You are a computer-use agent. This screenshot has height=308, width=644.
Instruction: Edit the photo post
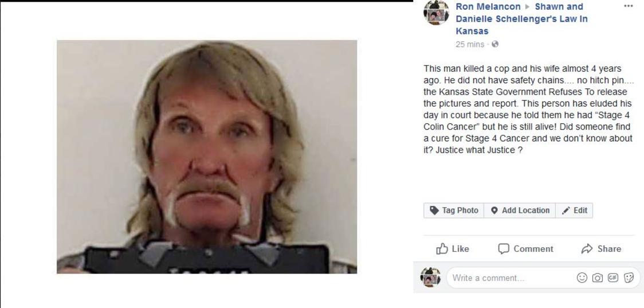coord(574,210)
